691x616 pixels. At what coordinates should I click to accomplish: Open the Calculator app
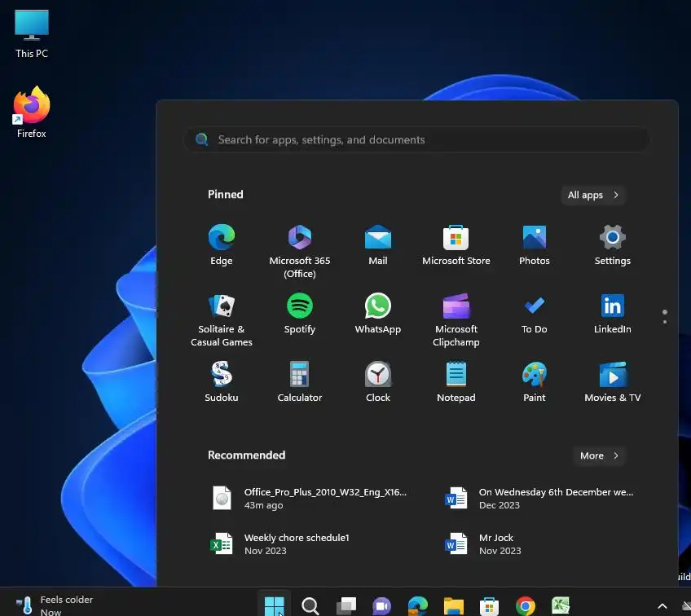(x=300, y=381)
